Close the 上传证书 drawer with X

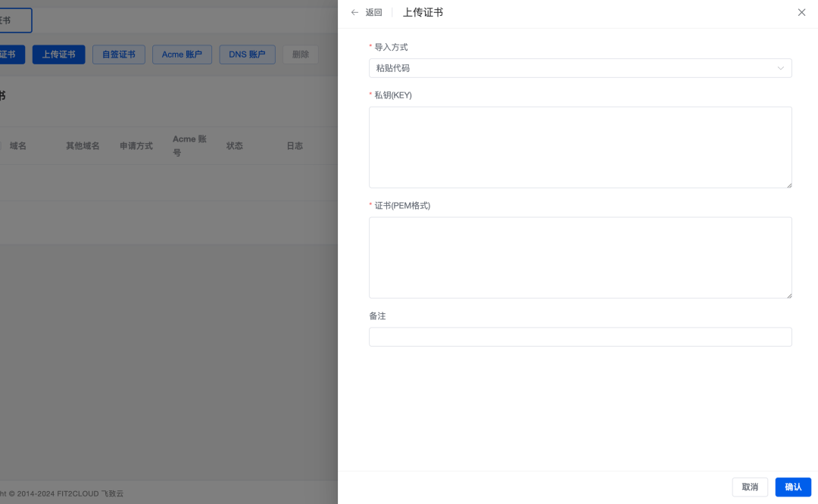tap(801, 13)
